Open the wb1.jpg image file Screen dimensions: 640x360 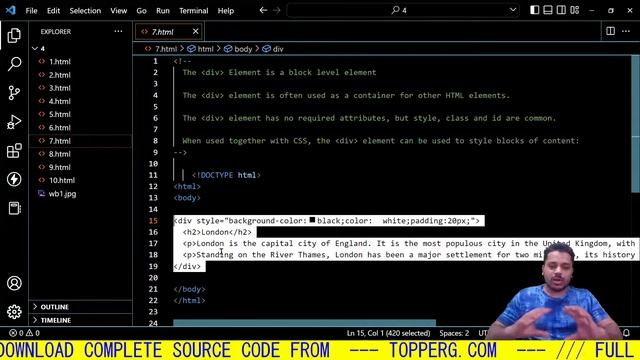point(80,194)
